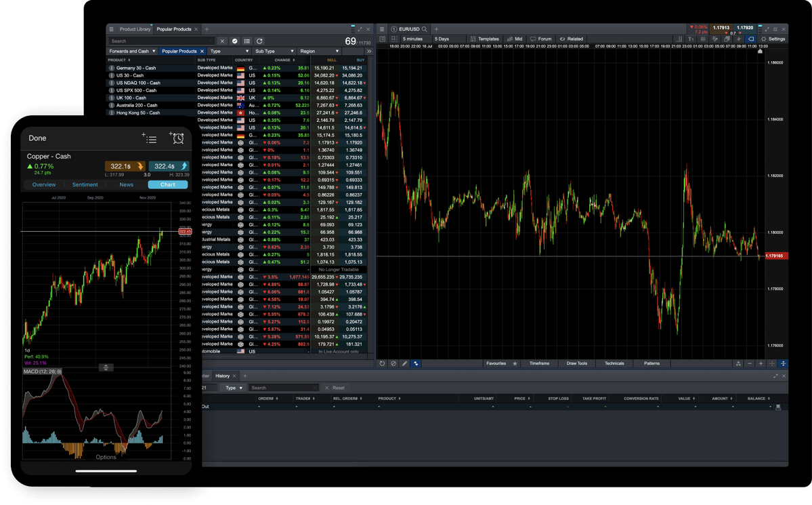Click the product Search input field
This screenshot has height=505, width=812.
161,41
